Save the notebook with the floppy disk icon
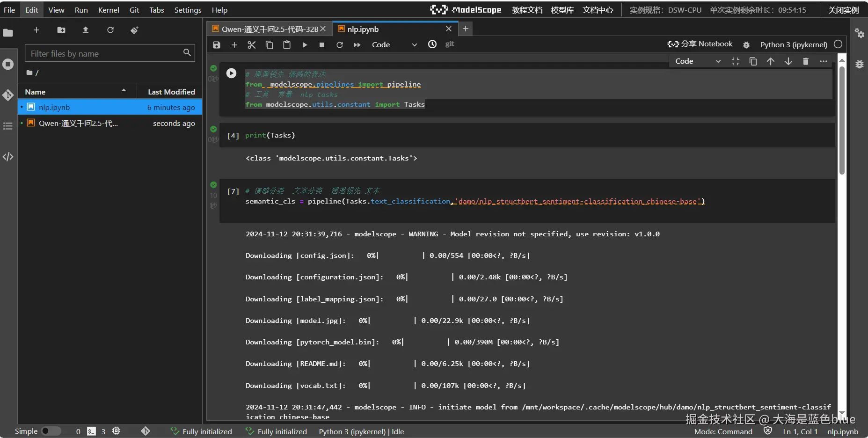 click(216, 45)
